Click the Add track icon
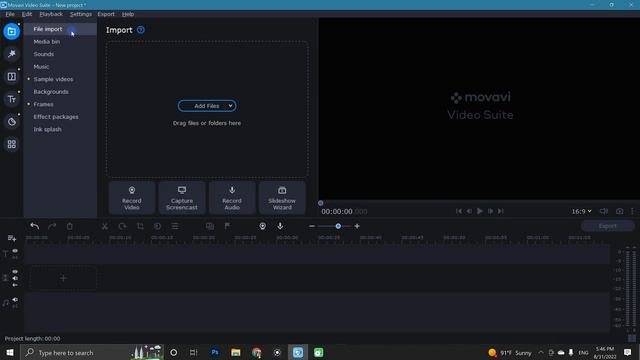The image size is (640, 360). [11, 238]
